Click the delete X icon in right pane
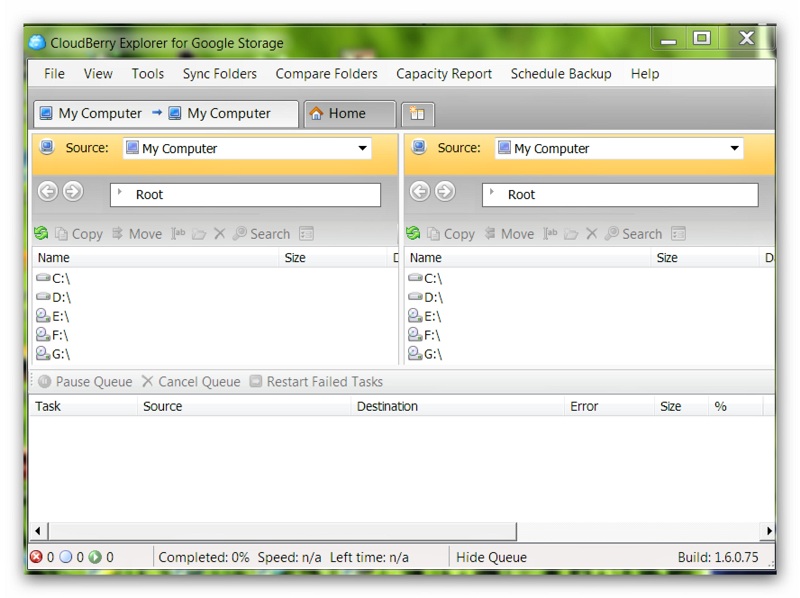The image size is (800, 598). 591,234
